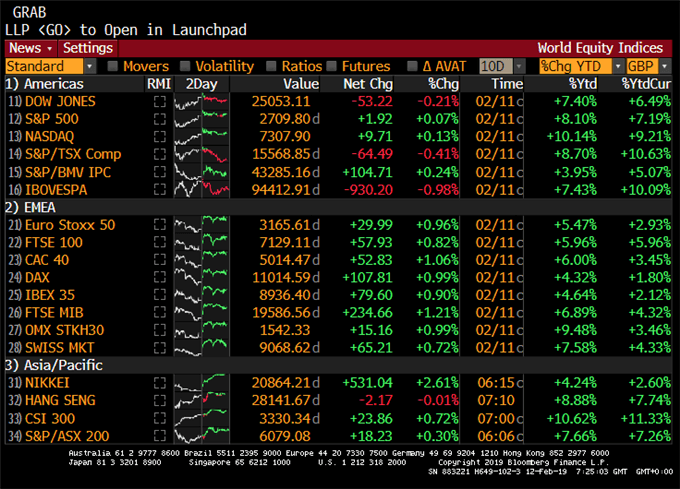Open the S&P 500 index
The height and width of the screenshot is (489, 680).
[52, 119]
